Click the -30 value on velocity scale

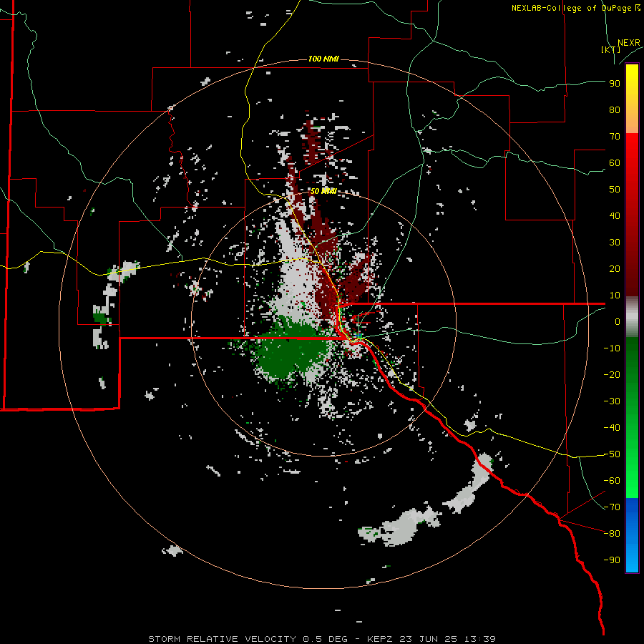click(x=612, y=401)
